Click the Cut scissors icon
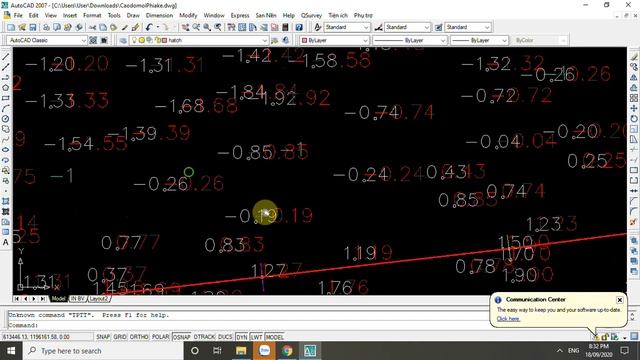640x360 pixels. [93, 27]
